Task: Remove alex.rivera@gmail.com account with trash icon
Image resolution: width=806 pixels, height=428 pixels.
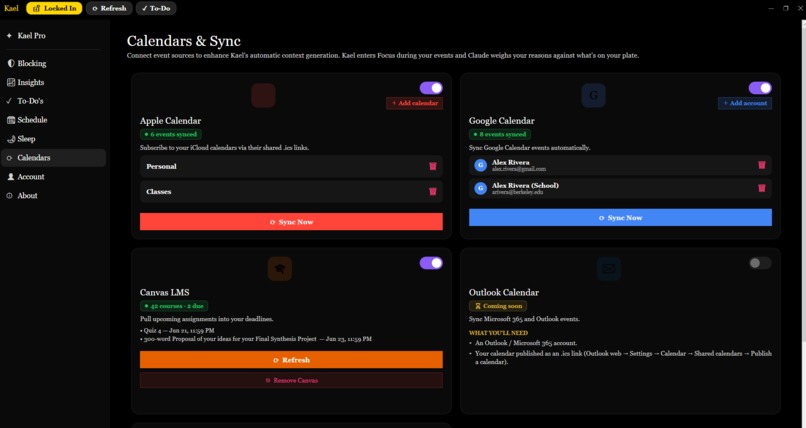Action: tap(762, 165)
